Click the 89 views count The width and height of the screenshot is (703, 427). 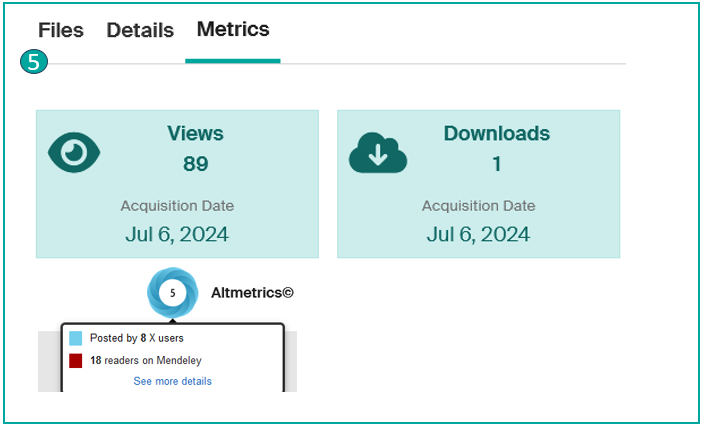195,164
